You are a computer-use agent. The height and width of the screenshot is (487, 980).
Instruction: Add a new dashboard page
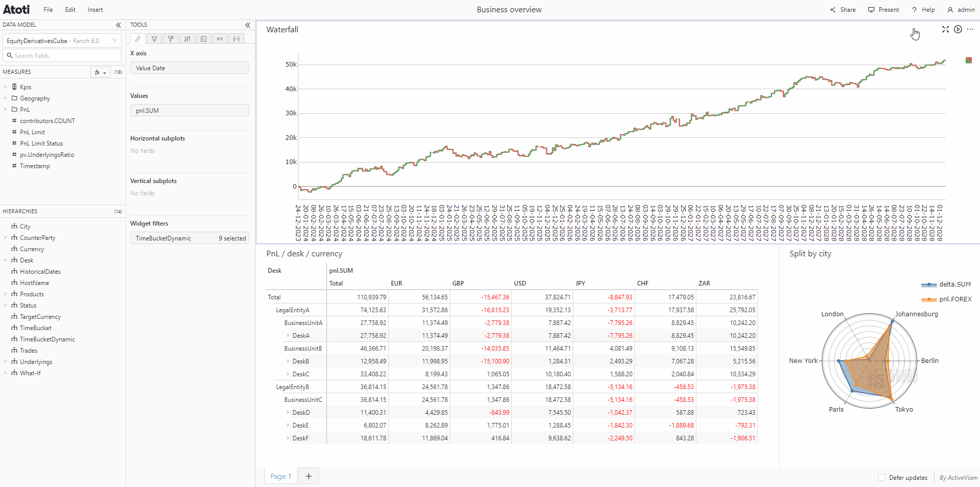coord(309,476)
